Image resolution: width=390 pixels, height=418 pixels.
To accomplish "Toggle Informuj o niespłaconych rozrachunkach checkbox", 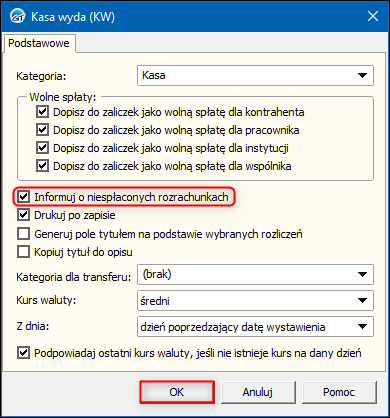I will point(23,197).
